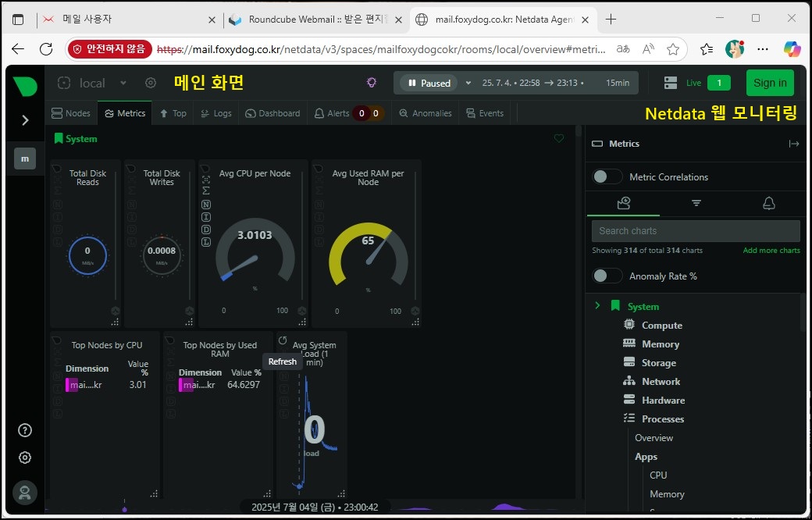Open a new browser tab with plus
Viewport: 812px width, 520px height.
click(x=611, y=20)
